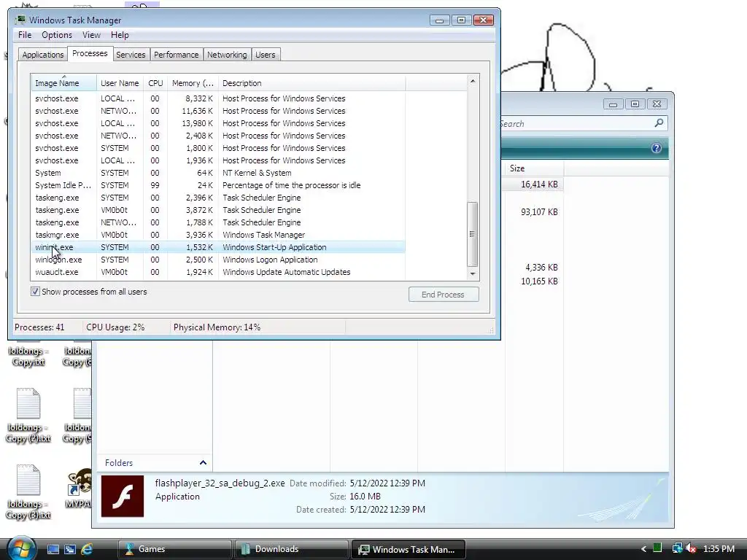
Task: Click Show Desktop quick launch icon
Action: point(53,549)
